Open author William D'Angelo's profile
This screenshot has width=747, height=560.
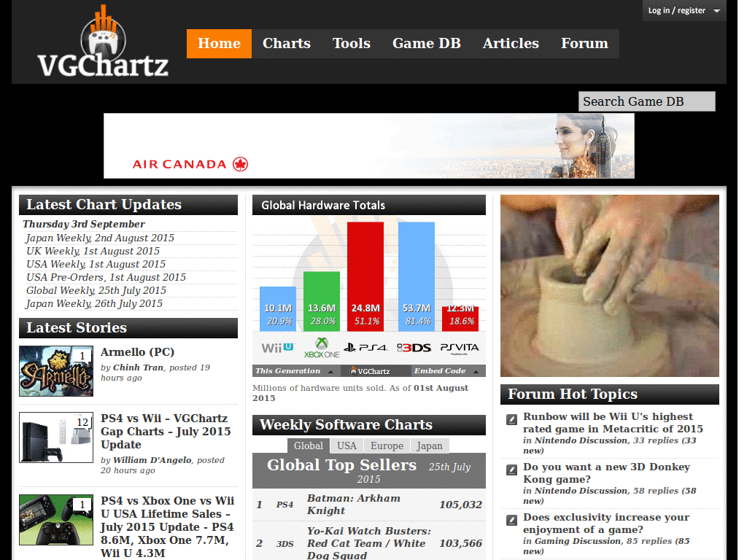tap(152, 460)
